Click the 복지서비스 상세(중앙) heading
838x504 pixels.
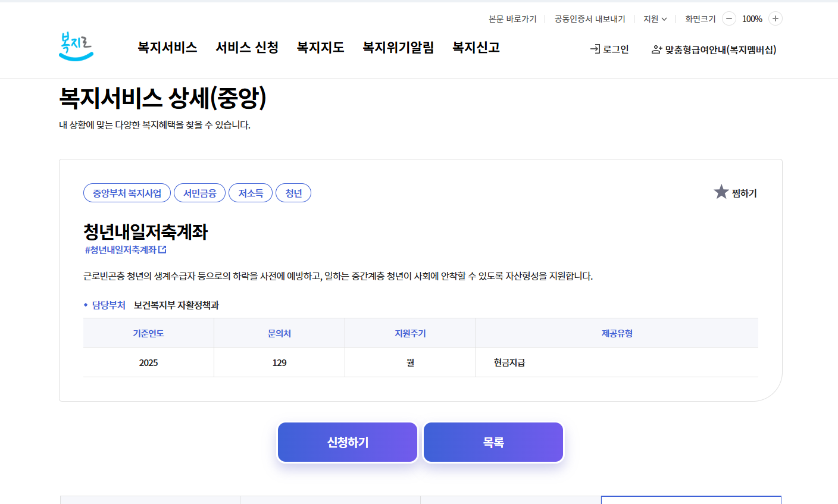[x=162, y=98]
